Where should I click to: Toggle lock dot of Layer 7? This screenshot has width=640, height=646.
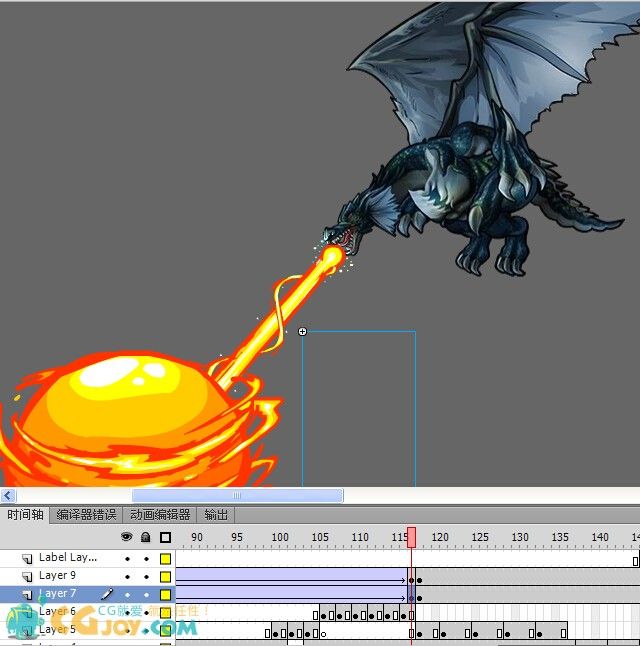pos(146,595)
